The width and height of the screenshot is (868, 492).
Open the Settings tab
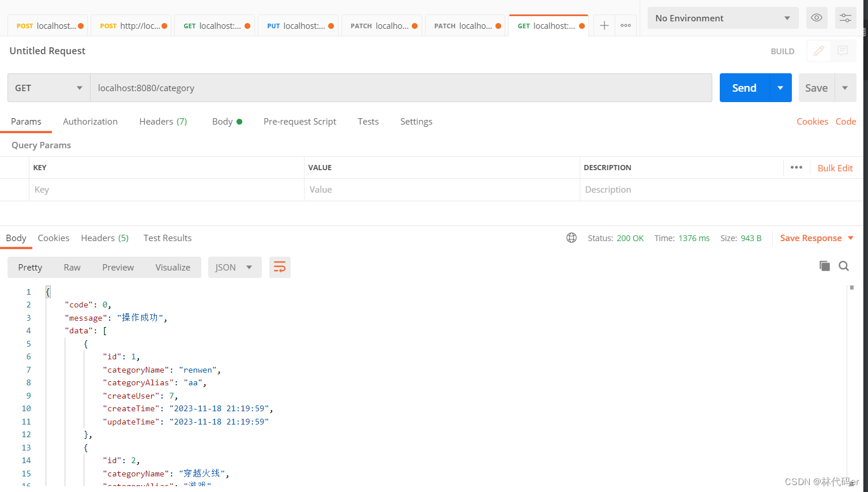(416, 121)
